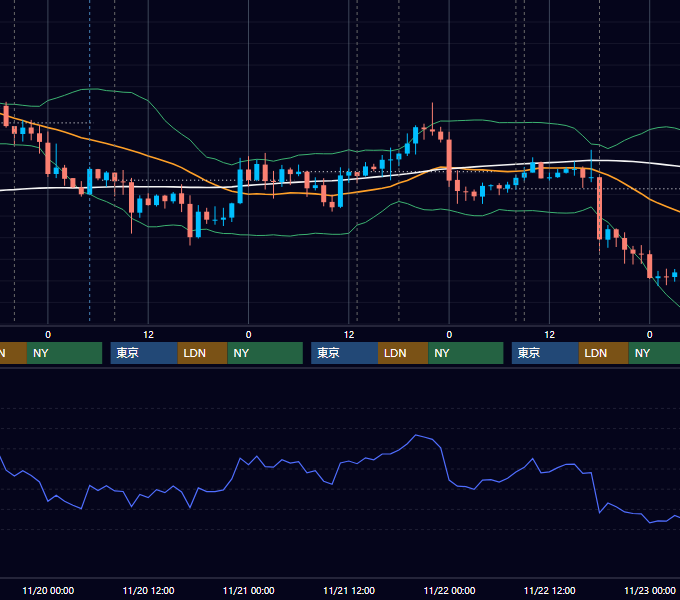The height and width of the screenshot is (600, 680).
Task: Click hour label 0 above the 11/22 00:00 date
Action: pos(449,335)
